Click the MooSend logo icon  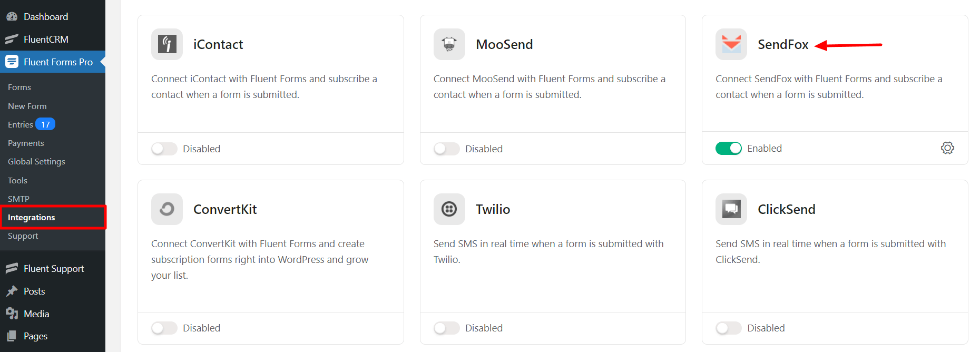coord(449,44)
